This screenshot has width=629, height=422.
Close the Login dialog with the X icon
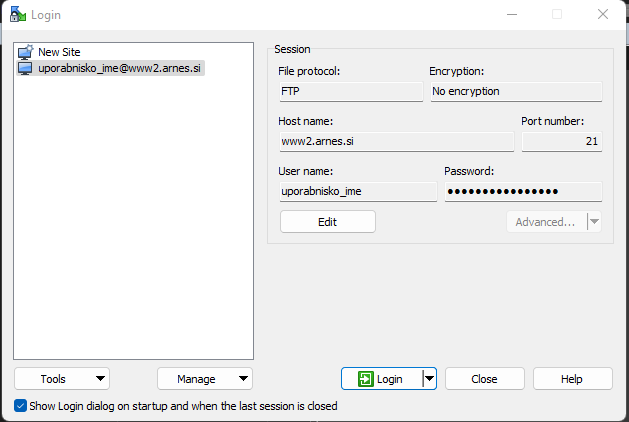603,14
